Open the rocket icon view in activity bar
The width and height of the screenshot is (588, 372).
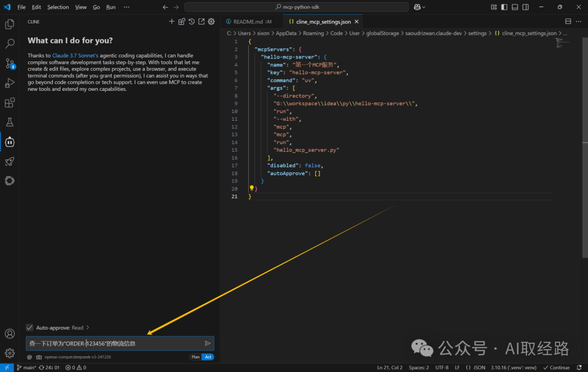point(10,162)
